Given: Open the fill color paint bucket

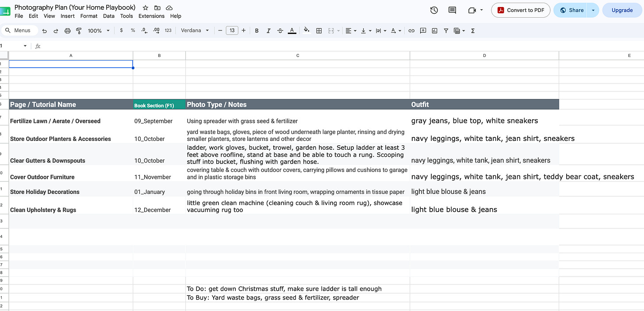Looking at the screenshot, I should click(307, 30).
